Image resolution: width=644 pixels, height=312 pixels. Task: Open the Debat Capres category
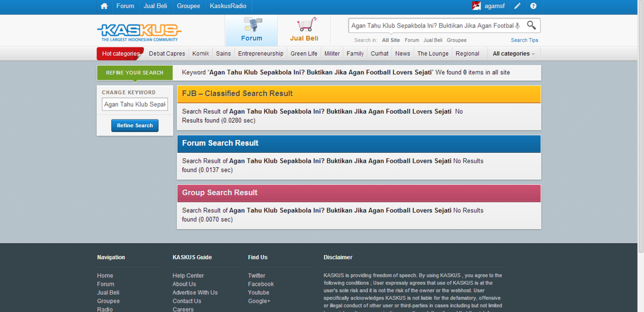pos(167,54)
